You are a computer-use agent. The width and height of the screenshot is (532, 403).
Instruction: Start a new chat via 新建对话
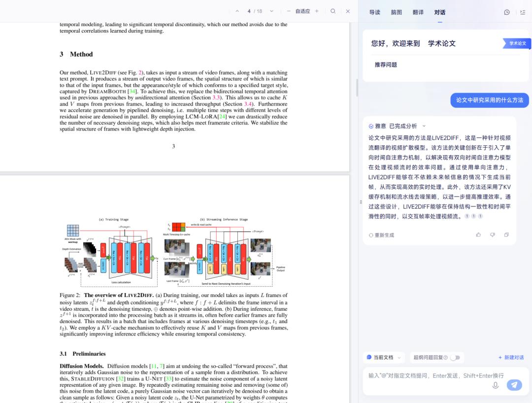click(x=511, y=358)
